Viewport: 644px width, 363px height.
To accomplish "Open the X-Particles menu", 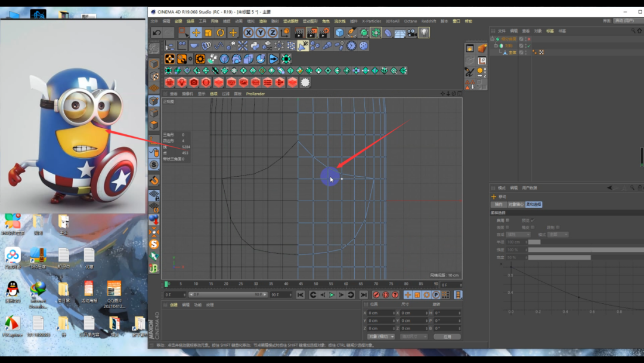I will pos(371,21).
